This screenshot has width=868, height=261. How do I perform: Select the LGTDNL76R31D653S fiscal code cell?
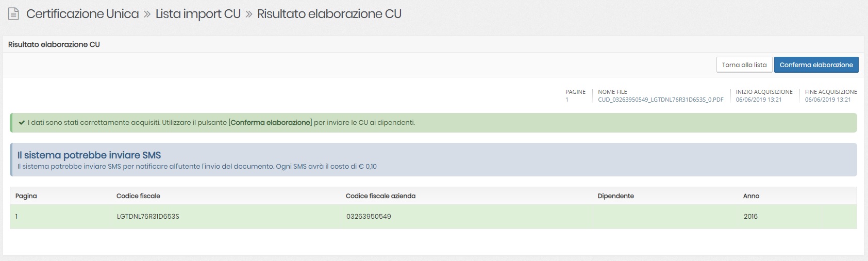click(x=148, y=217)
